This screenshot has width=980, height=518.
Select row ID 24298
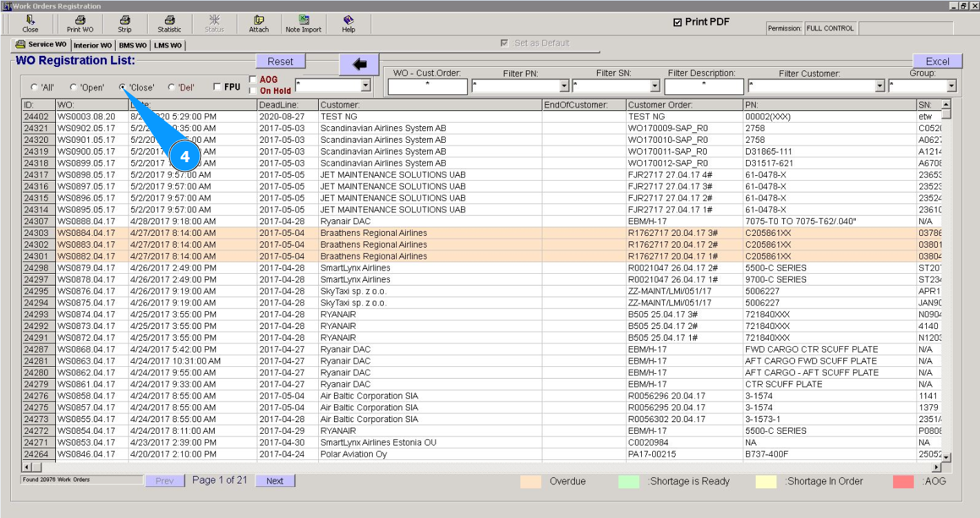point(39,268)
